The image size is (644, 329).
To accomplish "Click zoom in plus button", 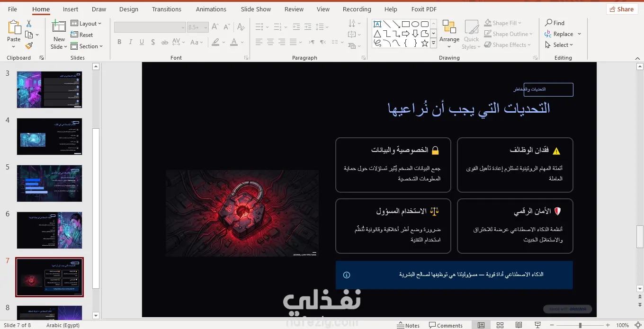I will click(x=608, y=325).
